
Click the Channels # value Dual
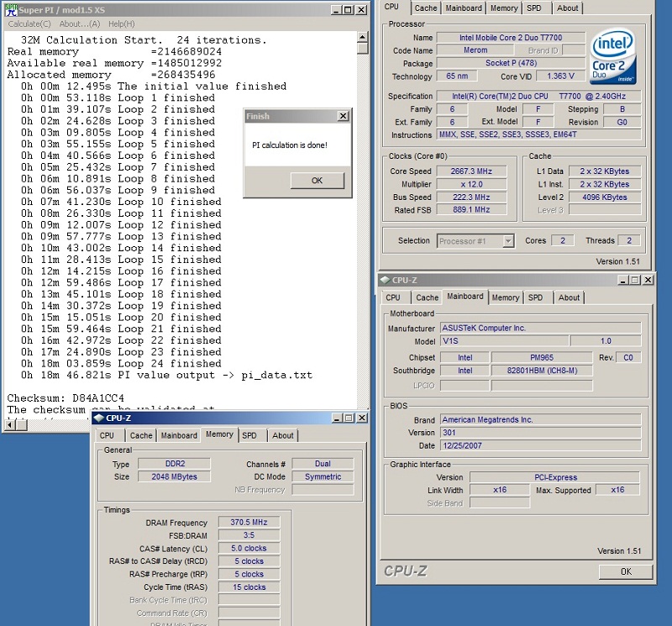(323, 464)
